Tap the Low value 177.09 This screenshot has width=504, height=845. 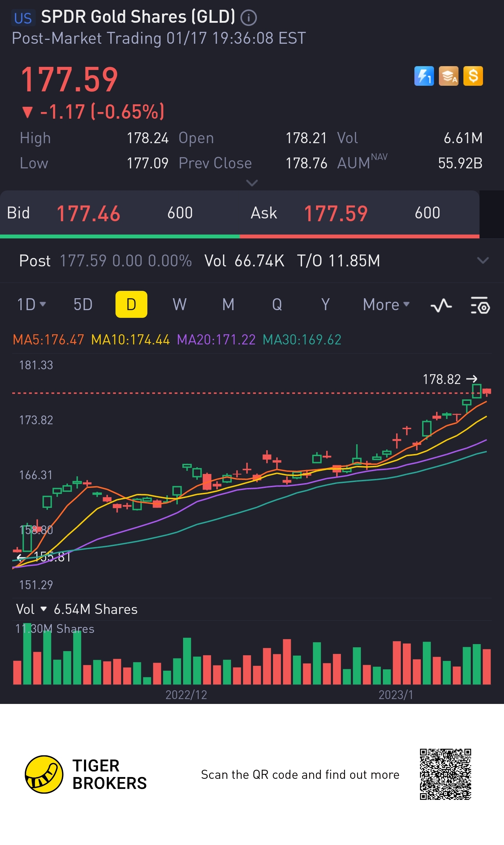point(147,163)
